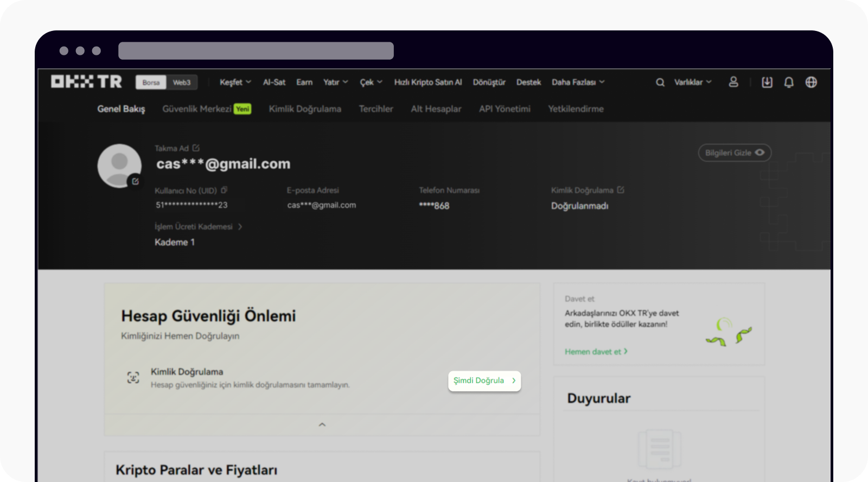The image size is (868, 482).
Task: Click the avatar edit badge icon
Action: (x=135, y=181)
